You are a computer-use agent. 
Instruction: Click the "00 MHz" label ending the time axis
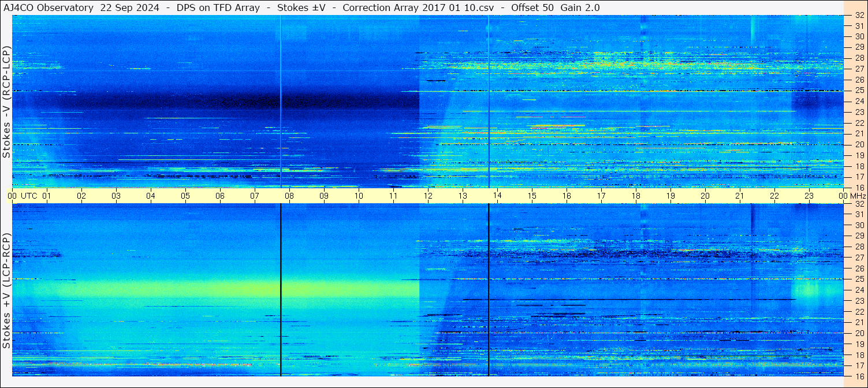(x=852, y=196)
